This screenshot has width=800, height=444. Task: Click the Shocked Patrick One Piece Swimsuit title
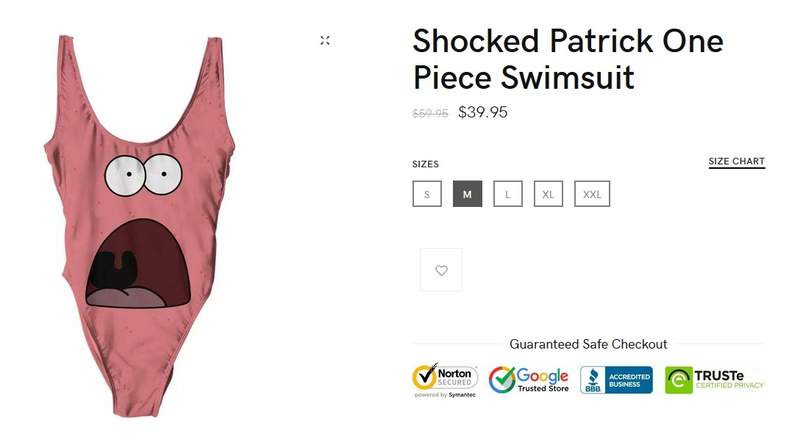pyautogui.click(x=568, y=59)
